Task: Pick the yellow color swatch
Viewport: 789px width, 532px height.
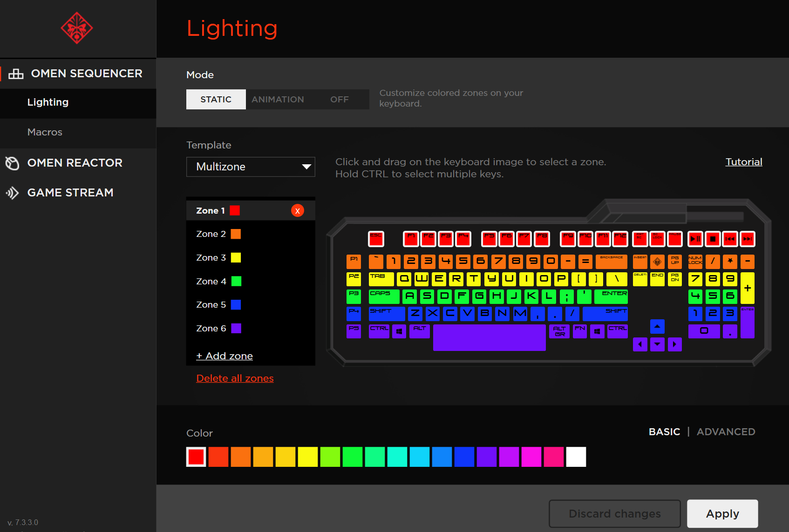Action: click(x=308, y=457)
